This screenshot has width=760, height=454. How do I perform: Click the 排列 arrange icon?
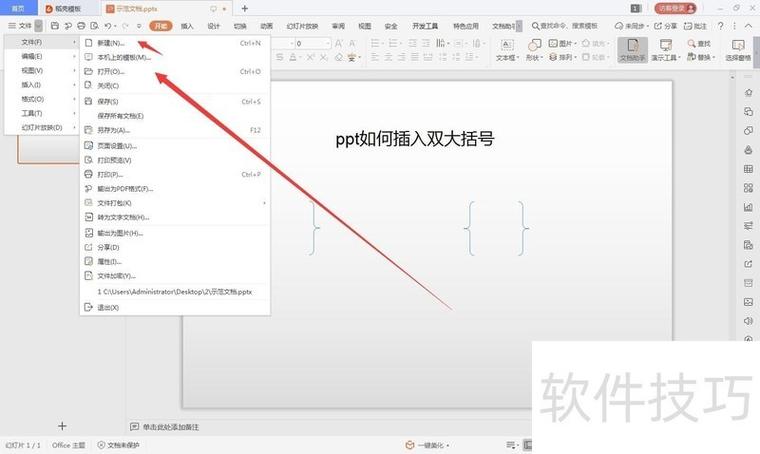point(553,57)
